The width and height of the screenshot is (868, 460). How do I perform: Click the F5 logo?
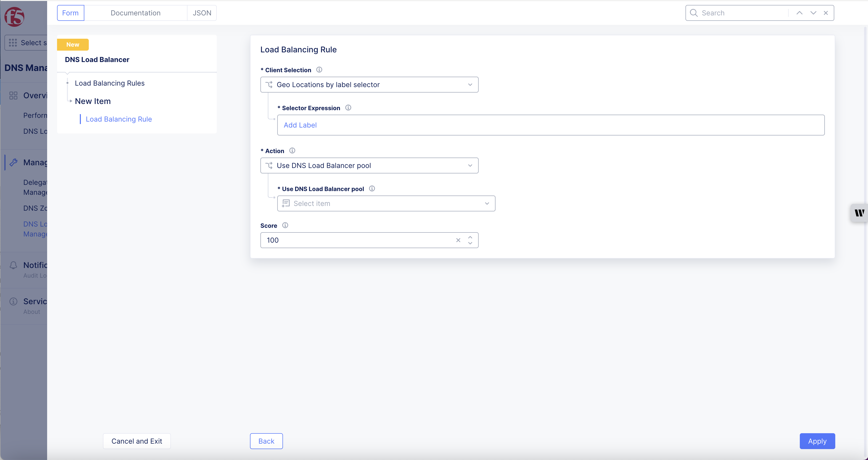tap(15, 17)
